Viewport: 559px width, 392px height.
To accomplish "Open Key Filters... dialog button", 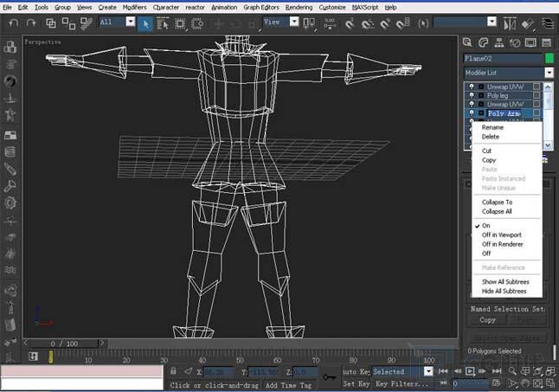I will [402, 384].
